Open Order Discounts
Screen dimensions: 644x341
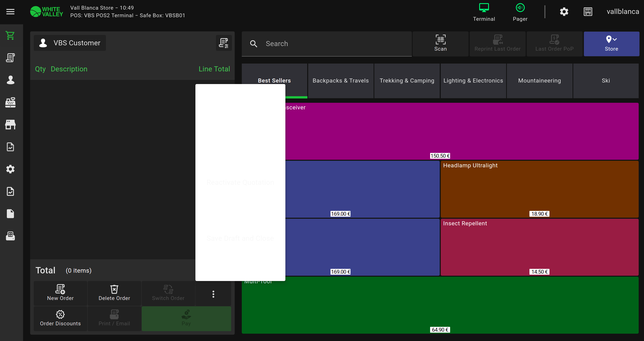pyautogui.click(x=60, y=318)
